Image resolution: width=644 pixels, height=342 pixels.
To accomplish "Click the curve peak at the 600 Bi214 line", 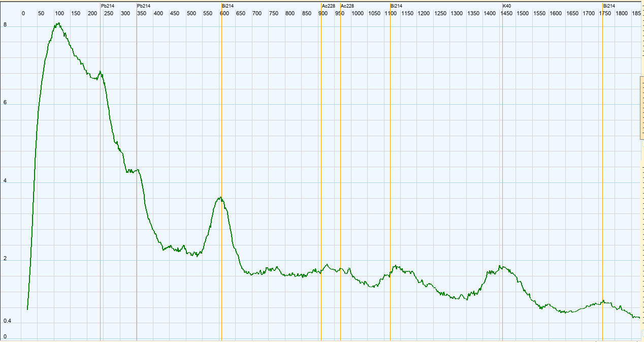I will (220, 198).
